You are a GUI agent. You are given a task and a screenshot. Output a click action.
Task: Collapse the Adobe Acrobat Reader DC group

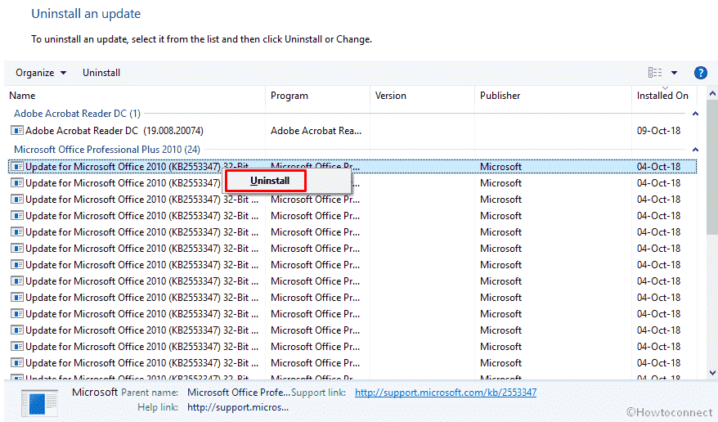point(695,114)
